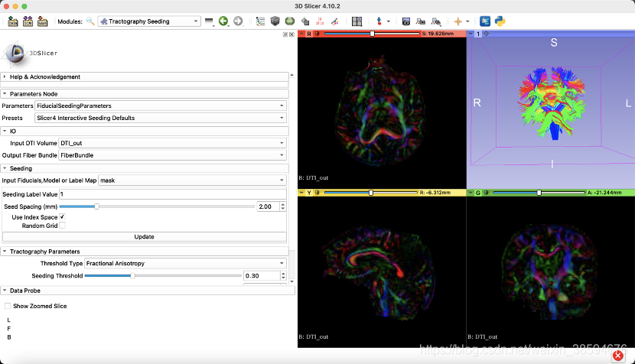This screenshot has height=364, width=635.
Task: Open the Parameters node dropdown
Action: click(161, 106)
